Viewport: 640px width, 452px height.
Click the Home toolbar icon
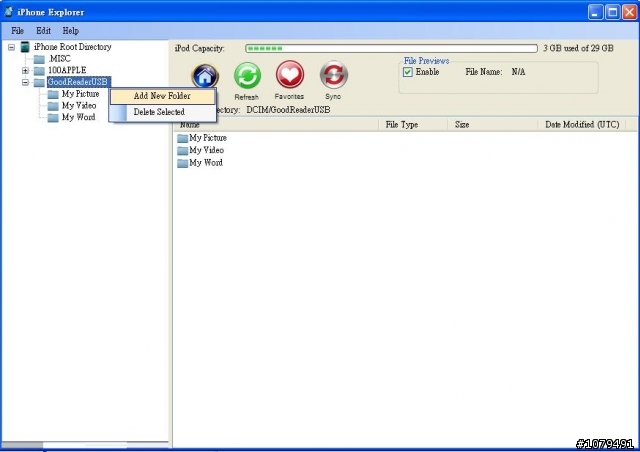[205, 76]
